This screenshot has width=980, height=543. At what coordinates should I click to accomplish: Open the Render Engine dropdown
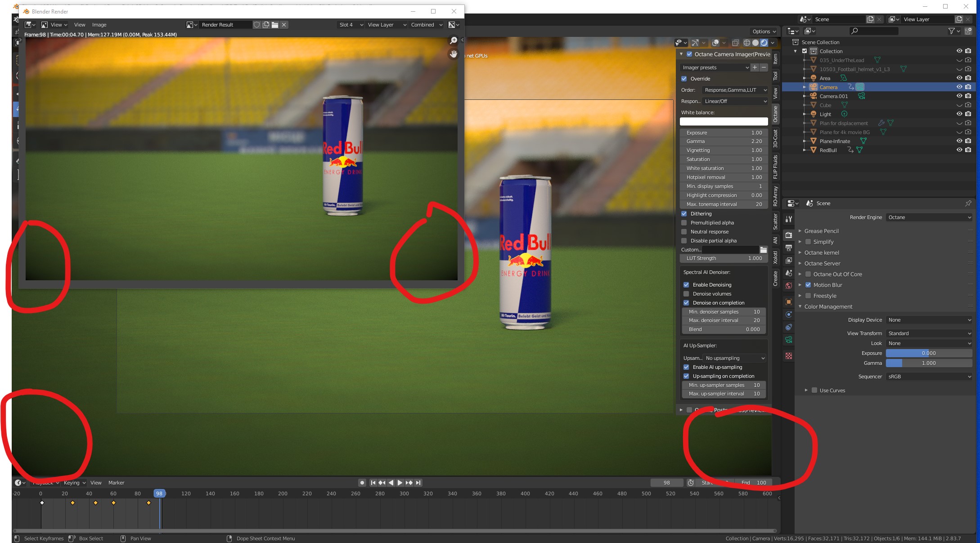(929, 217)
